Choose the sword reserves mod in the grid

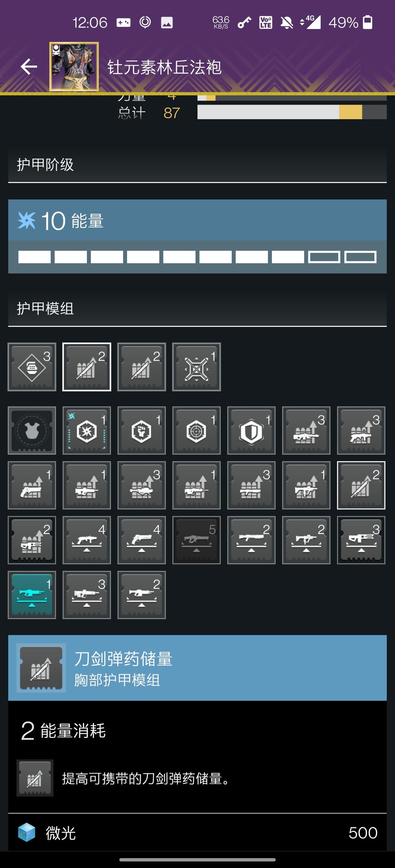click(361, 485)
